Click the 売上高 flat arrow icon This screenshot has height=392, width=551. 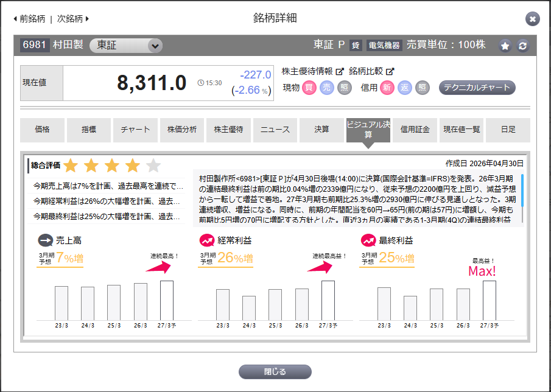point(45,240)
